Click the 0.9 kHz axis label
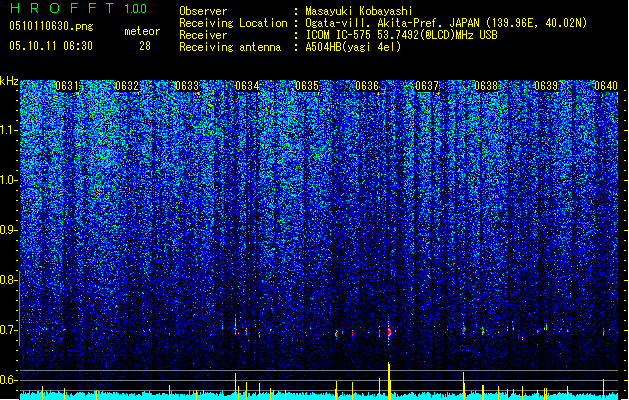Viewport: 629px width, 400px height. click(7, 230)
